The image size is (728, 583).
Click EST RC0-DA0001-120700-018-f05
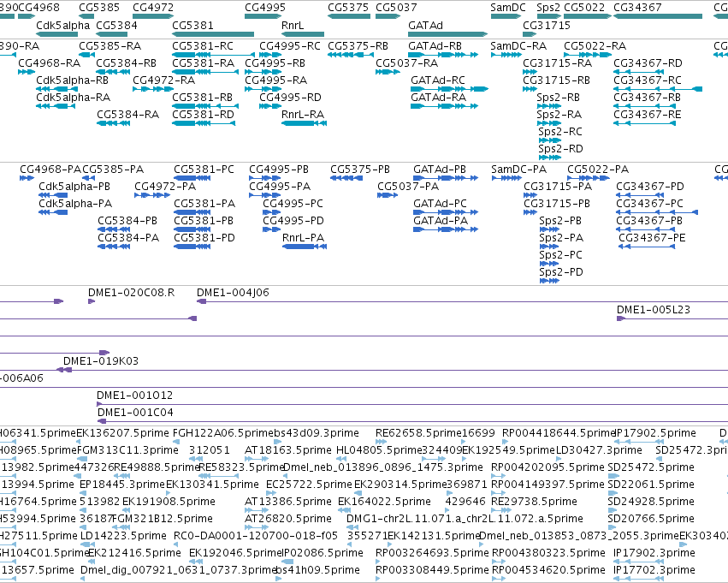(x=256, y=536)
